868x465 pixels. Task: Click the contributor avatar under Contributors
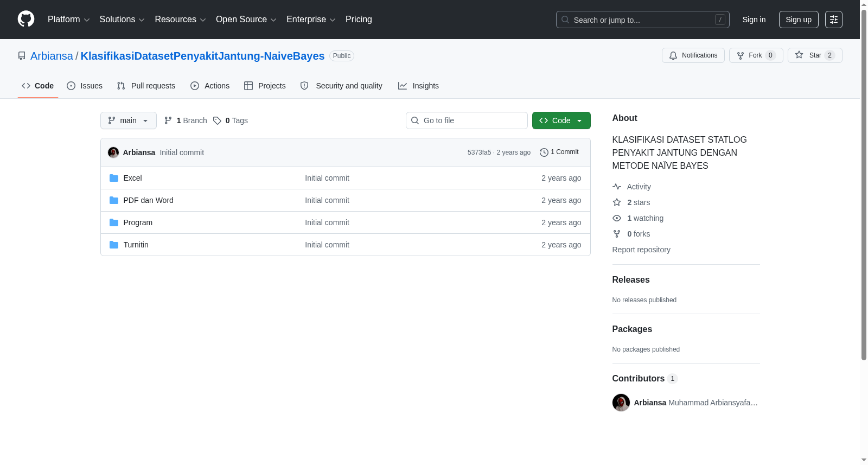(621, 403)
